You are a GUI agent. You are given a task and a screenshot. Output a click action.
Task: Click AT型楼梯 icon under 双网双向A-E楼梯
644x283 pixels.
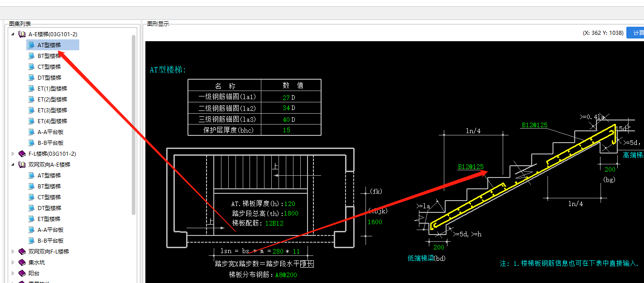click(31, 175)
